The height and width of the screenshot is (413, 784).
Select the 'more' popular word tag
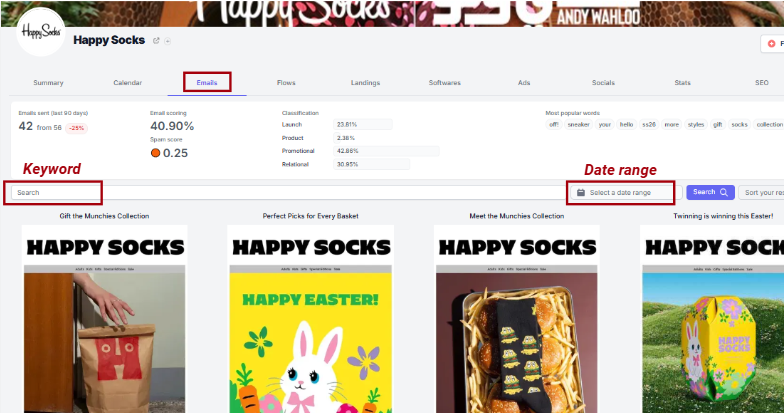pos(672,124)
